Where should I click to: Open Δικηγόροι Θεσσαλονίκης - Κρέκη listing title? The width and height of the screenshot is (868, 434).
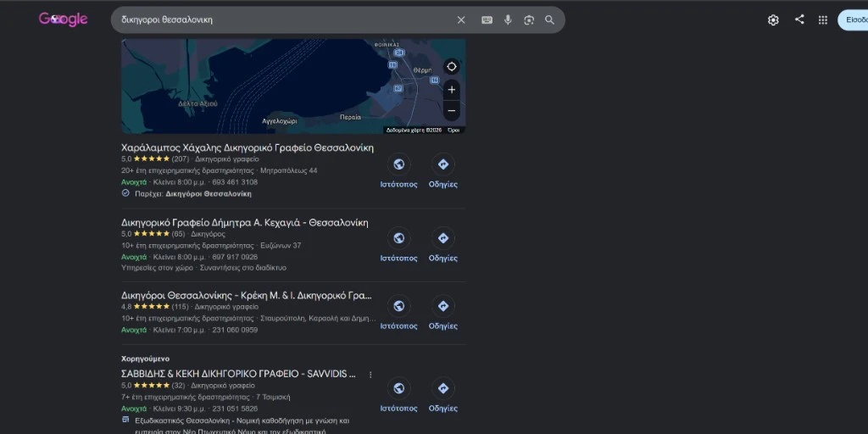247,296
